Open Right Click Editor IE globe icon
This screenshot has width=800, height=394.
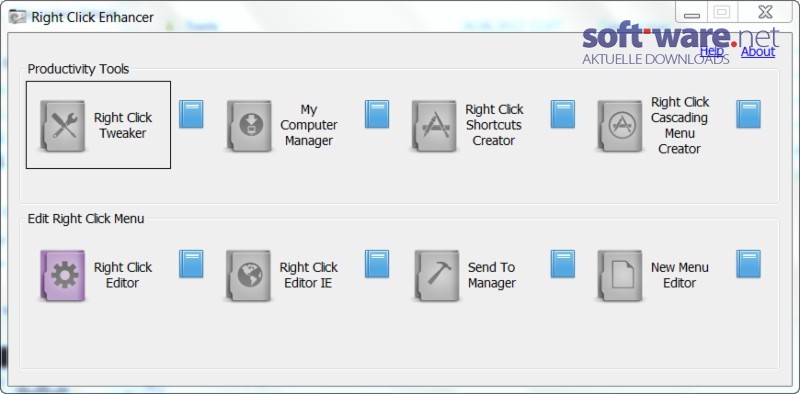248,276
